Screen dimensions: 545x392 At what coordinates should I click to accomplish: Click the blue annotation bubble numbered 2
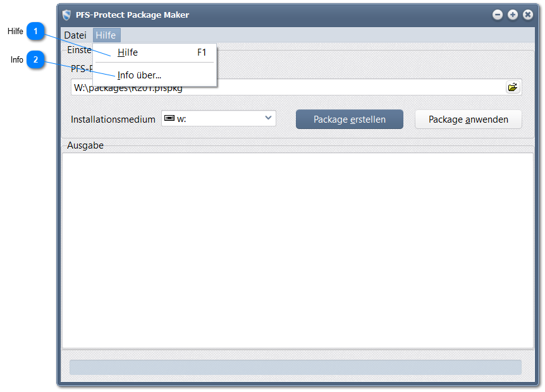(x=36, y=60)
